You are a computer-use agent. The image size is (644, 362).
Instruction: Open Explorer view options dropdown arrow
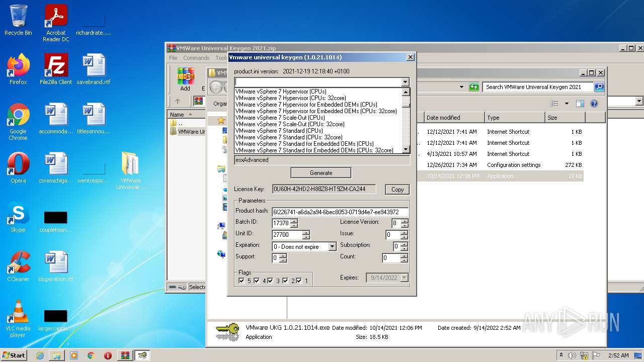pyautogui.click(x=567, y=104)
